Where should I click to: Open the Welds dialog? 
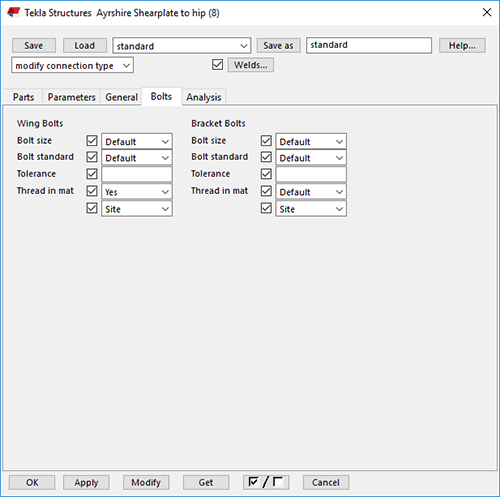251,65
